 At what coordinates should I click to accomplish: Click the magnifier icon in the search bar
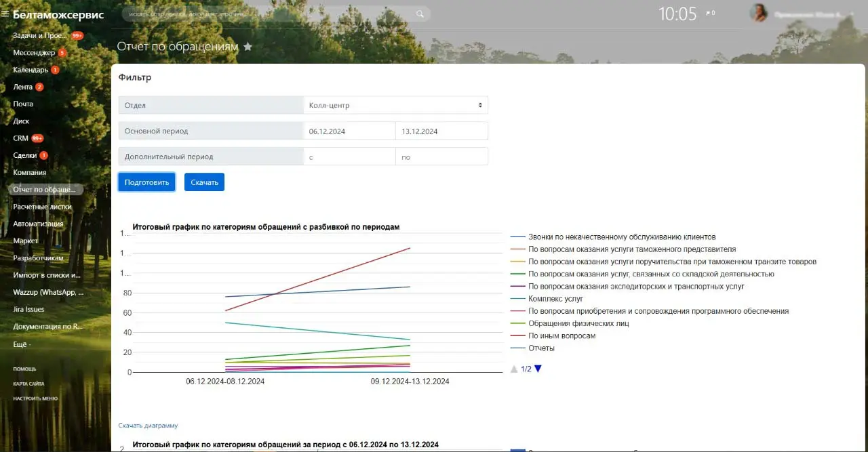(x=420, y=14)
